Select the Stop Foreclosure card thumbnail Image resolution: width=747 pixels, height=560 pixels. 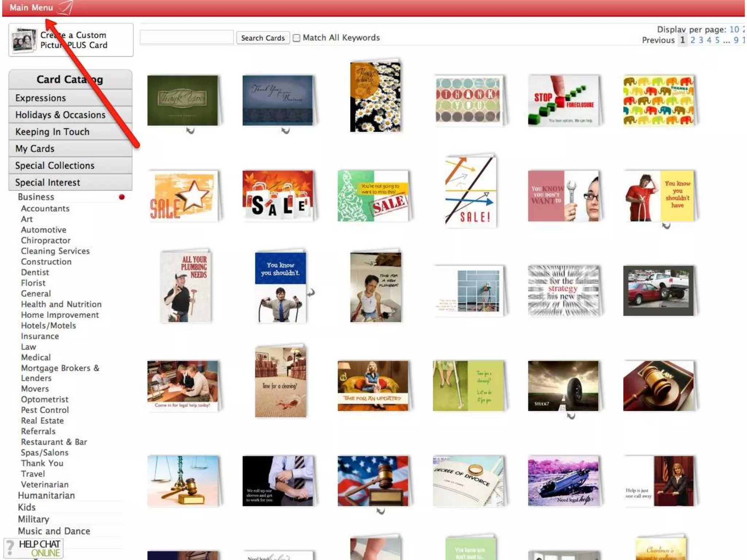[x=563, y=101]
